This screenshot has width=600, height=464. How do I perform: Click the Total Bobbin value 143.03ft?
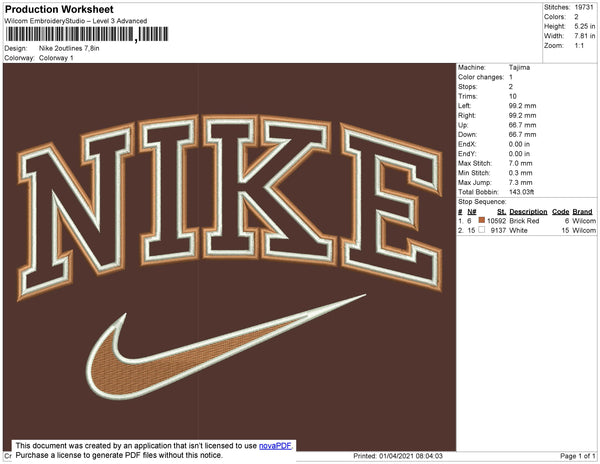point(522,192)
